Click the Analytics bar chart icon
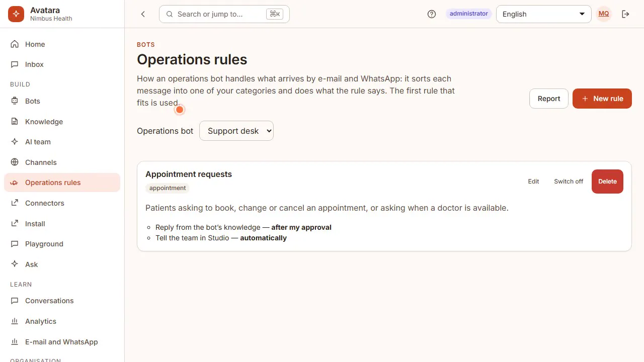 pyautogui.click(x=15, y=321)
